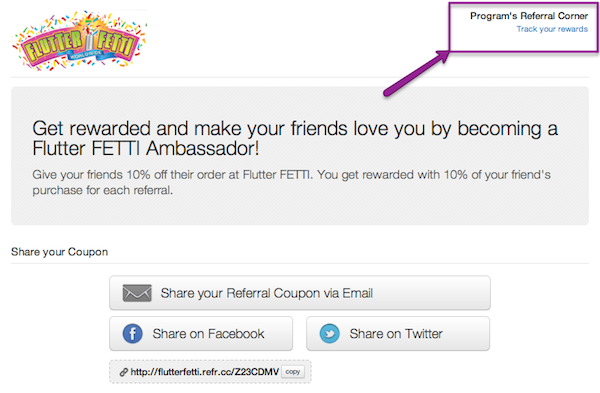Choose Share on Facebook

pos(201,334)
